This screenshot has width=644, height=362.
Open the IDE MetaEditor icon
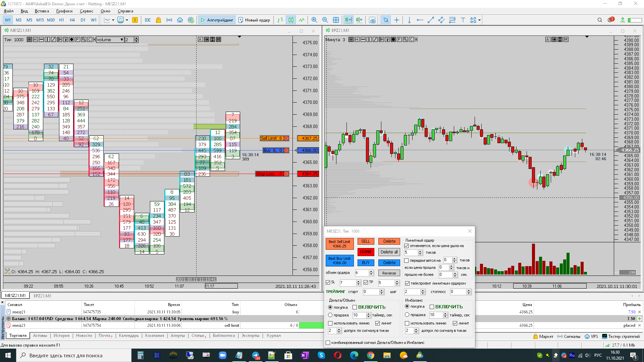pyautogui.click(x=148, y=20)
